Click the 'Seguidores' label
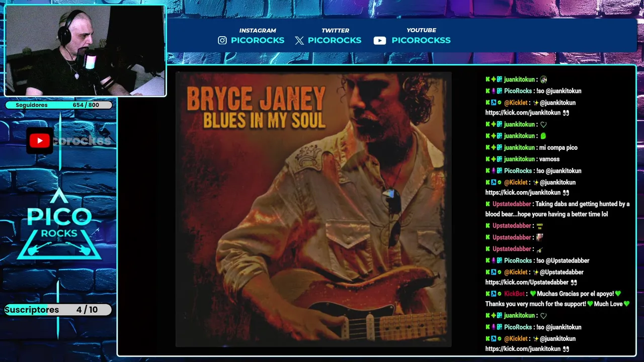 [32, 105]
